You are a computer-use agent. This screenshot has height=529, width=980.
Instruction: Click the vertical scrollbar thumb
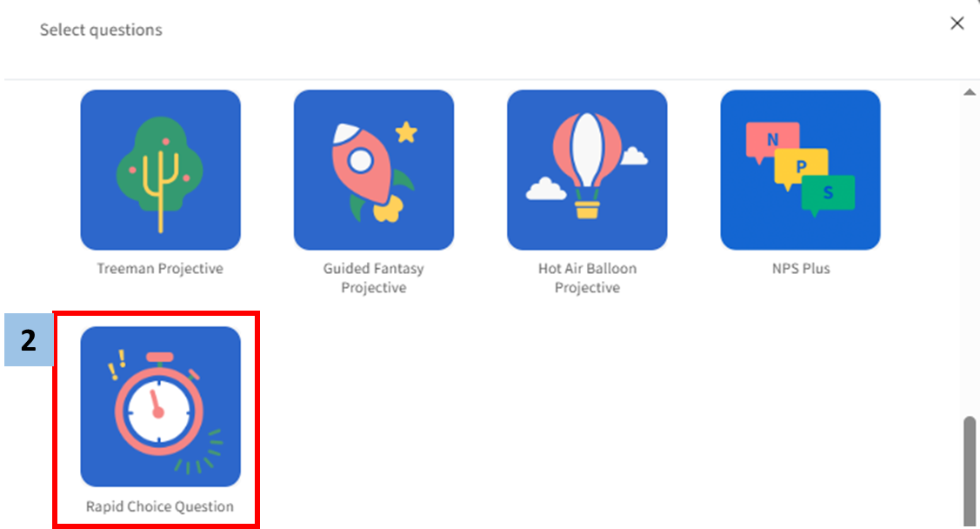970,471
